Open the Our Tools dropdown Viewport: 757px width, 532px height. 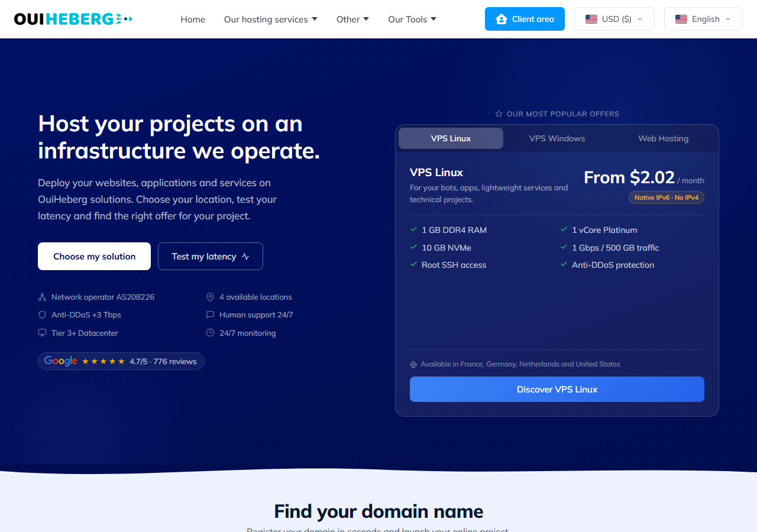412,19
